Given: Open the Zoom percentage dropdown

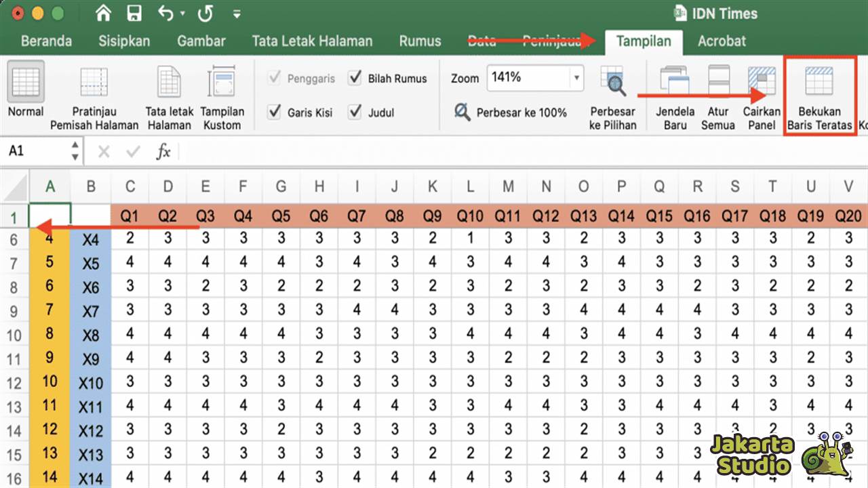Looking at the screenshot, I should tap(575, 78).
